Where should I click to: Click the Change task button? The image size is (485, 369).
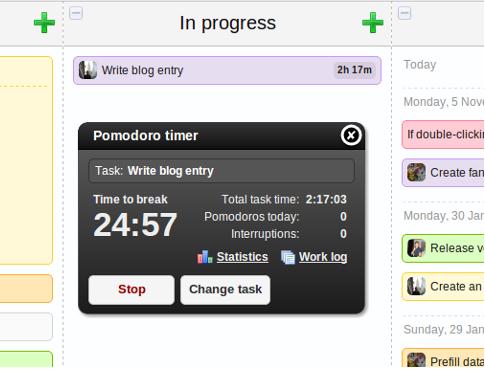click(x=225, y=290)
